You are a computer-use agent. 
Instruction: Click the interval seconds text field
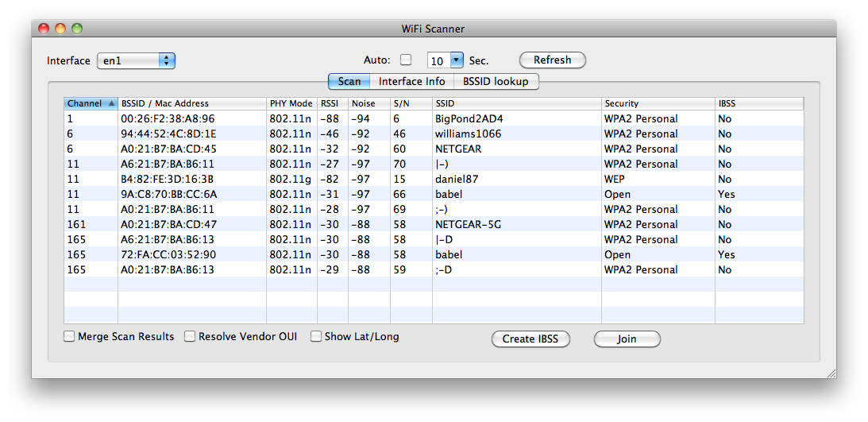(438, 60)
